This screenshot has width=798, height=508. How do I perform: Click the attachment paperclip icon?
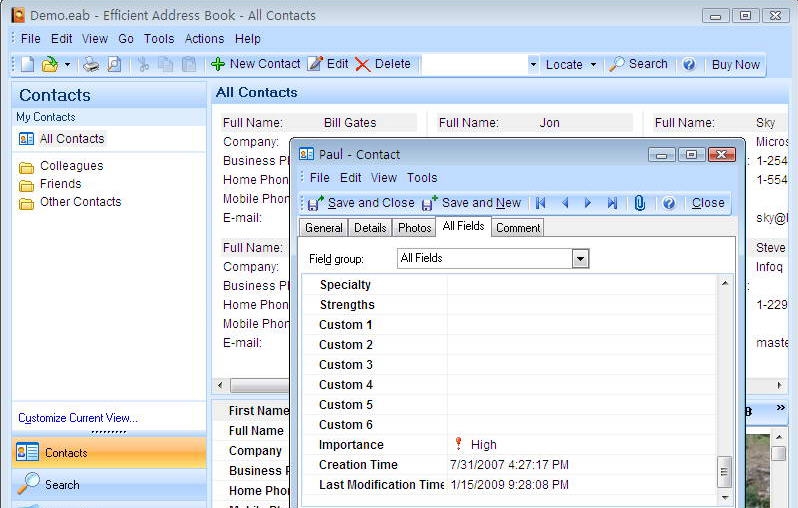coord(639,203)
